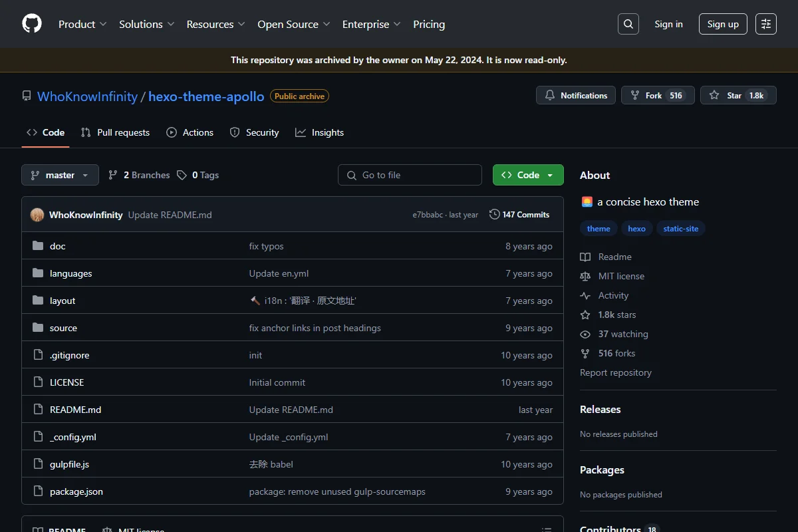The height and width of the screenshot is (532, 798).
Task: Click WhoKnowInfinity avatar thumbnail
Action: click(x=37, y=215)
